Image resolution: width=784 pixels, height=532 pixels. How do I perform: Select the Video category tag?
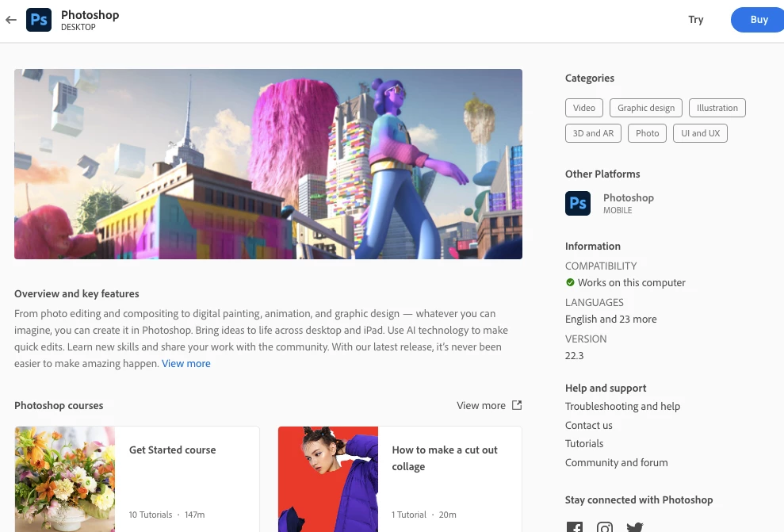point(584,108)
